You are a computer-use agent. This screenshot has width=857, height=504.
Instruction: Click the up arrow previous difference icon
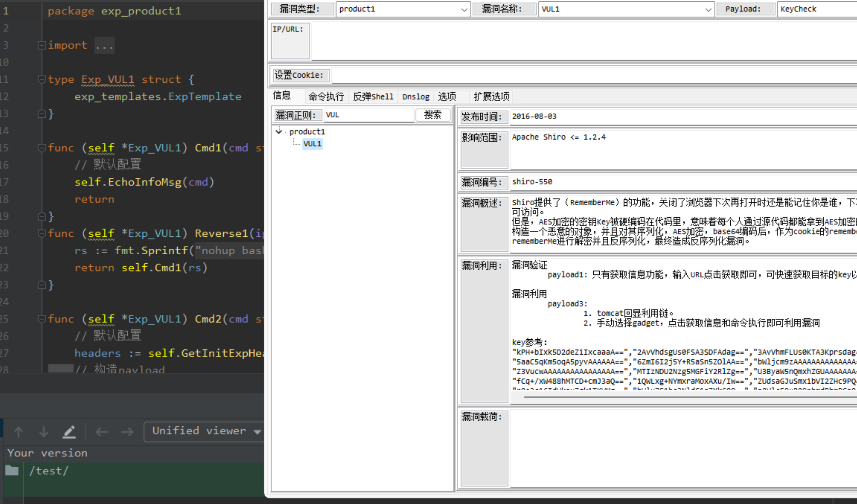pos(19,432)
